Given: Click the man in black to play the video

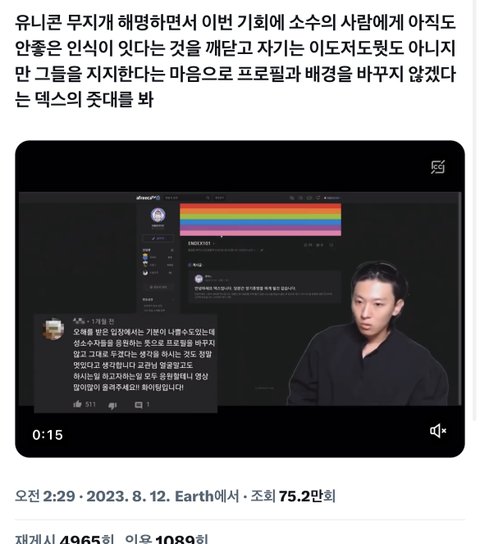Looking at the screenshot, I should (x=368, y=333).
